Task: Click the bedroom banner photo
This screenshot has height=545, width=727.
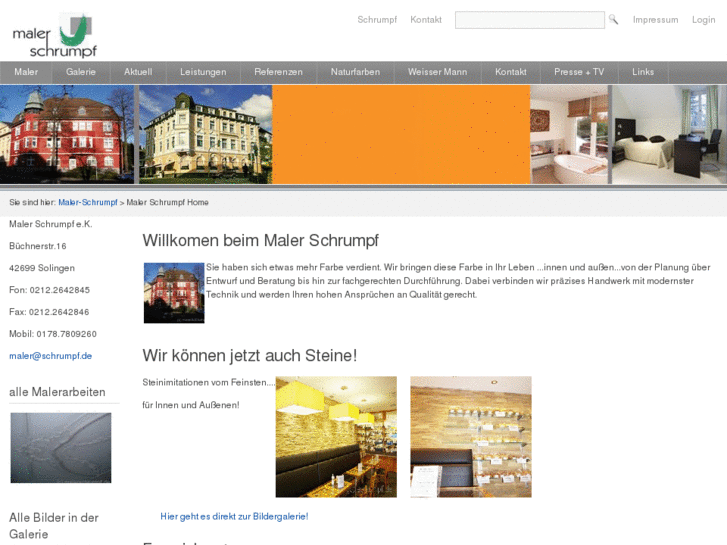Action: tap(669, 135)
